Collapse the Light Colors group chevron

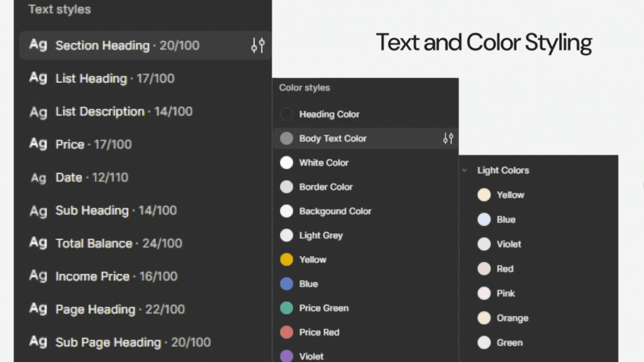tap(465, 170)
